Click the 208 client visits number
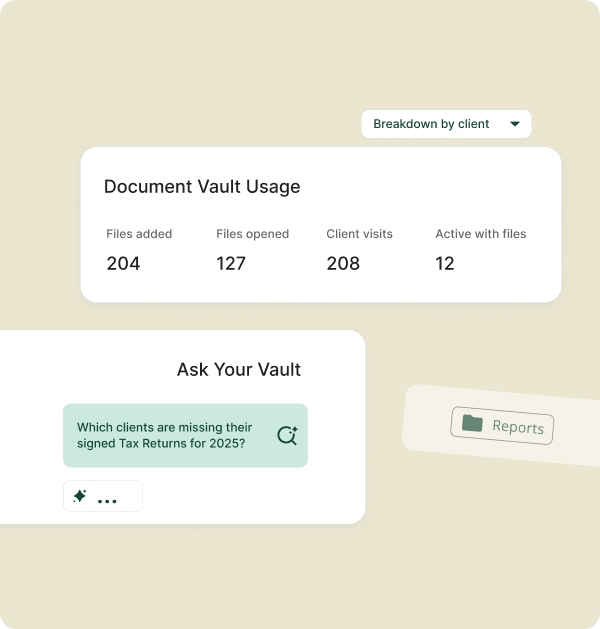The image size is (600, 629). 344,264
